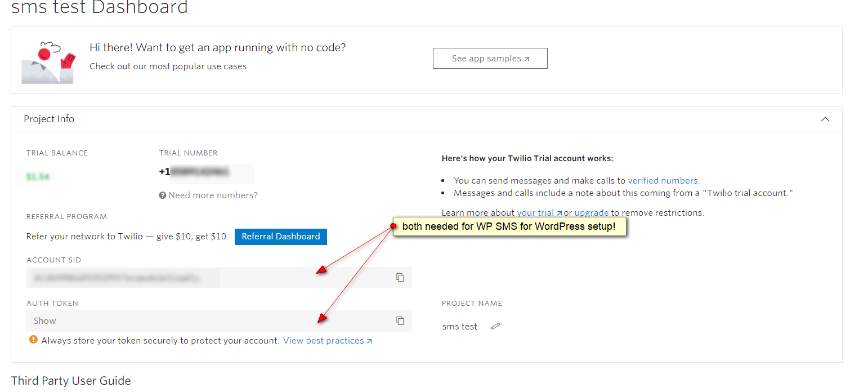Open the verified numbers link

pos(664,181)
